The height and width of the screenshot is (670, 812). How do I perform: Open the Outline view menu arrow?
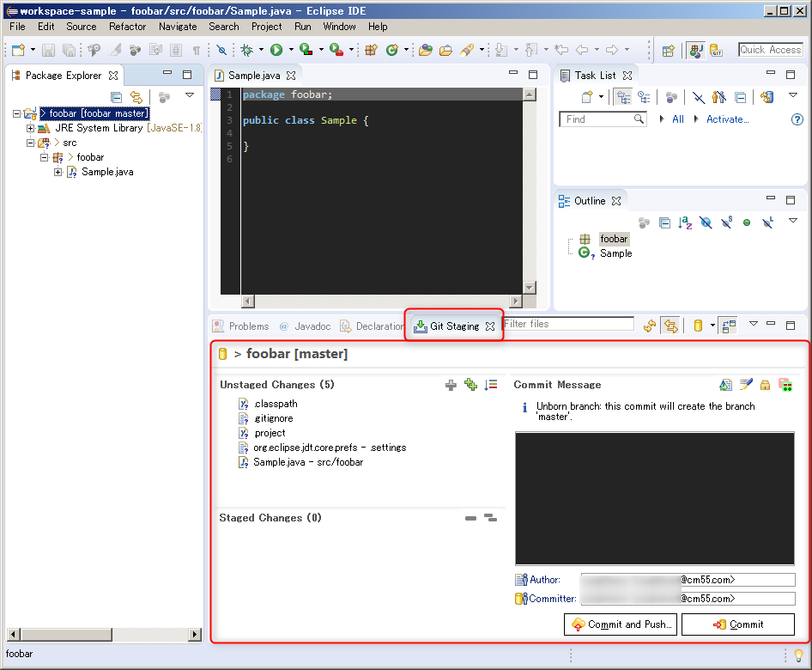tap(793, 221)
